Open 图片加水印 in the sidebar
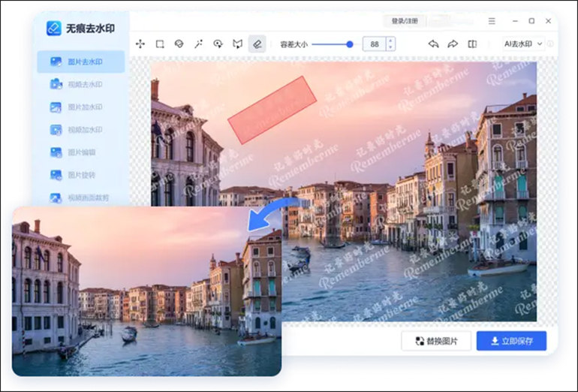This screenshot has height=392, width=578. [x=81, y=107]
